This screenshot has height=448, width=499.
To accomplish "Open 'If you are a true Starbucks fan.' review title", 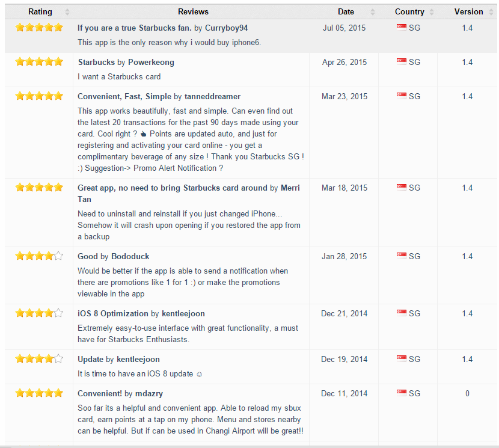I will 134,28.
